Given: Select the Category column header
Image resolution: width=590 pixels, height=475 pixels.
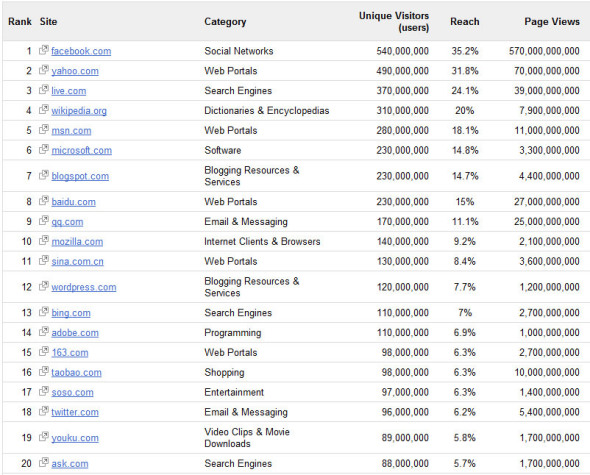Looking at the screenshot, I should click(225, 21).
